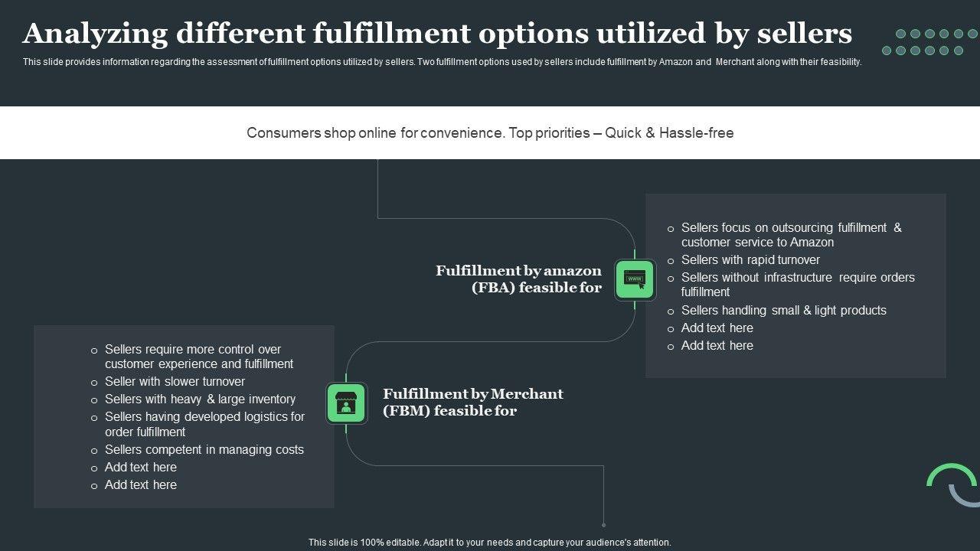This screenshot has height=551, width=980.
Task: Click the "Fulfillment by Merchant (FBM) feasible for" heading
Action: point(472,403)
